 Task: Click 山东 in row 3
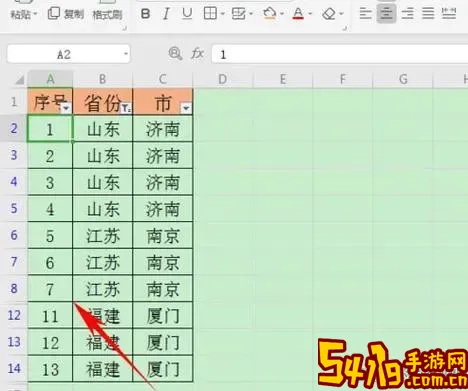103,156
